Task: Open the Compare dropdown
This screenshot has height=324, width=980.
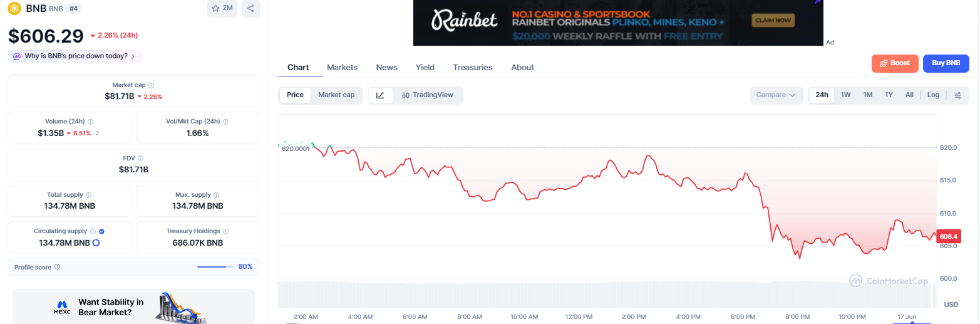Action: (x=776, y=95)
